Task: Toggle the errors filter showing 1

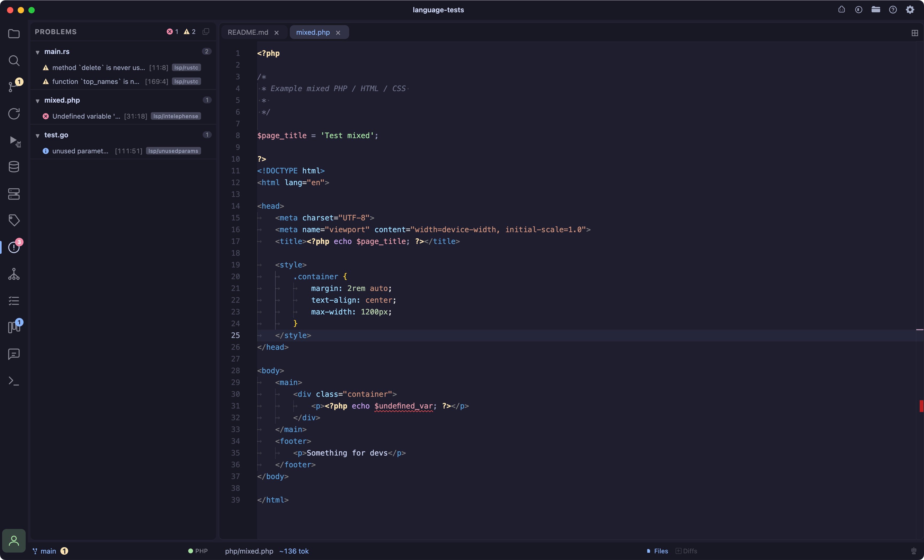Action: [172, 32]
